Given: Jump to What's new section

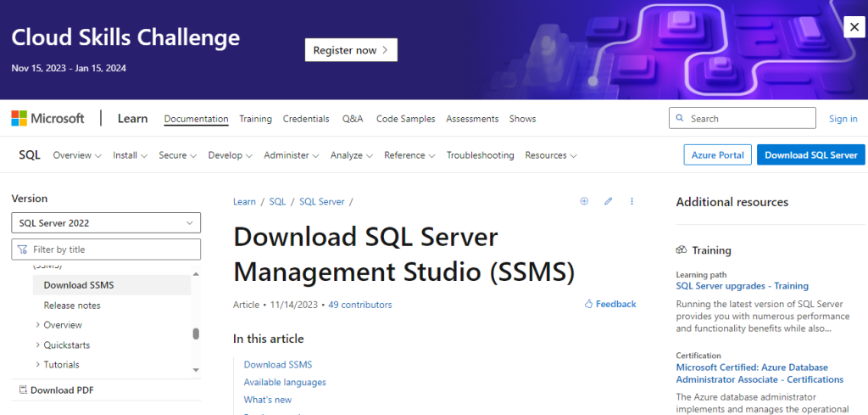Looking at the screenshot, I should click(x=267, y=400).
